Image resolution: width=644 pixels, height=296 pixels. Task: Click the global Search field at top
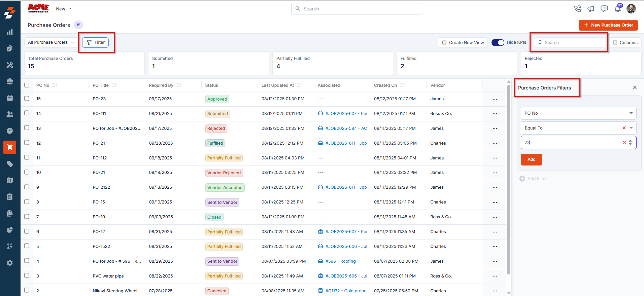coord(357,9)
